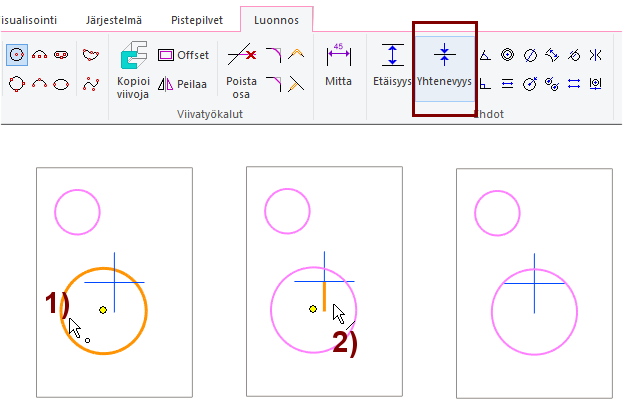The height and width of the screenshot is (412, 623).
Task: Select the three-point arc tool in the bottom row
Action: [x=39, y=84]
